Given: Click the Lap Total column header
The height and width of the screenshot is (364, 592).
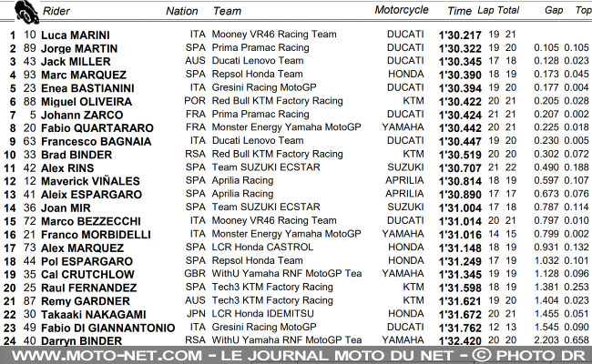Looking at the screenshot, I should pyautogui.click(x=498, y=11).
